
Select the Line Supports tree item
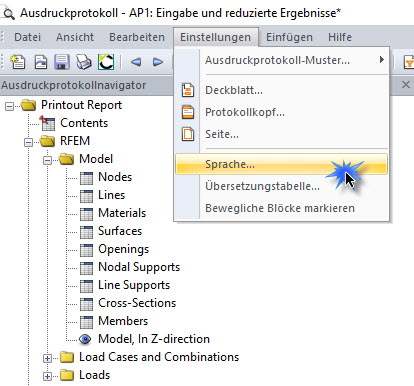point(134,285)
